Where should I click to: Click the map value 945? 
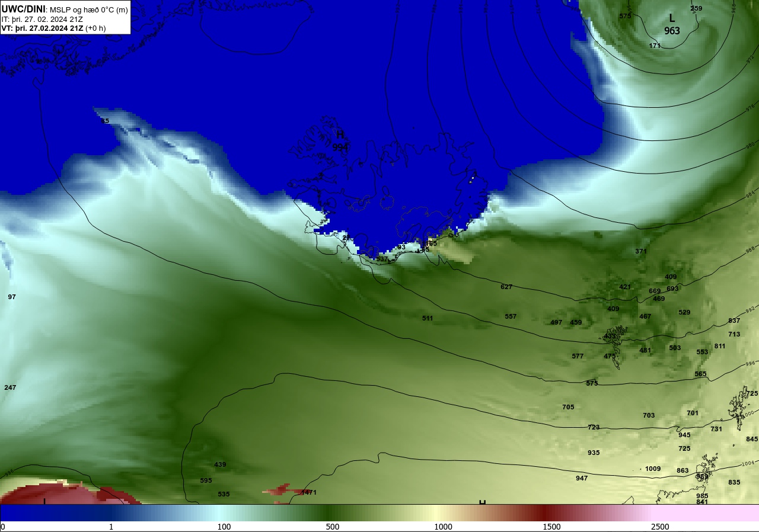(684, 435)
